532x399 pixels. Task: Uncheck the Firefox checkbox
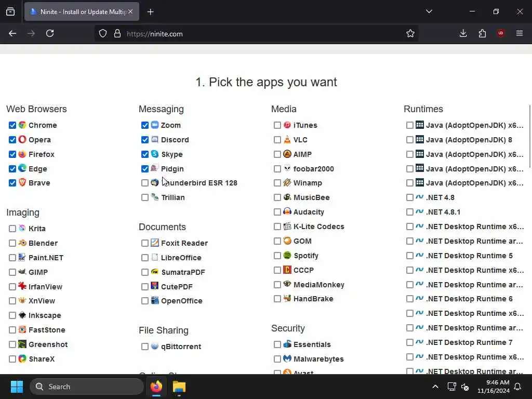click(12, 154)
